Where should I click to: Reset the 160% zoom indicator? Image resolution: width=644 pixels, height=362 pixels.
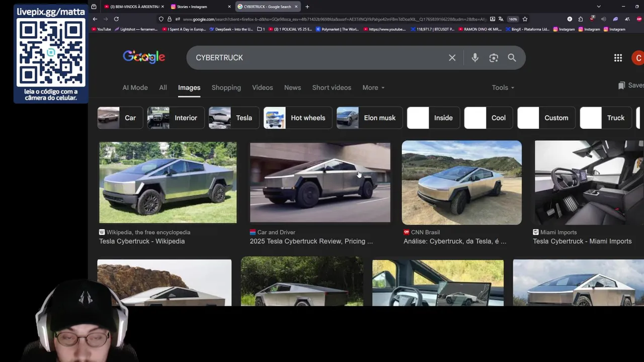pos(513,19)
